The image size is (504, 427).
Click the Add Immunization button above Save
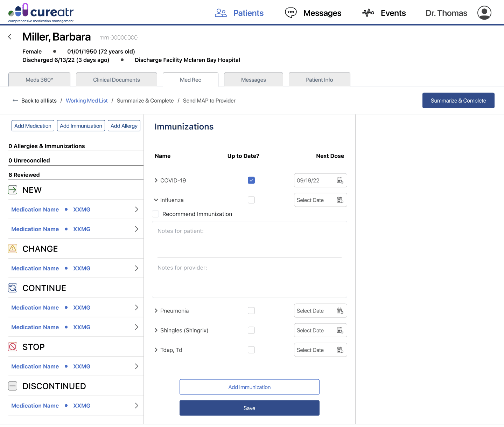(250, 387)
